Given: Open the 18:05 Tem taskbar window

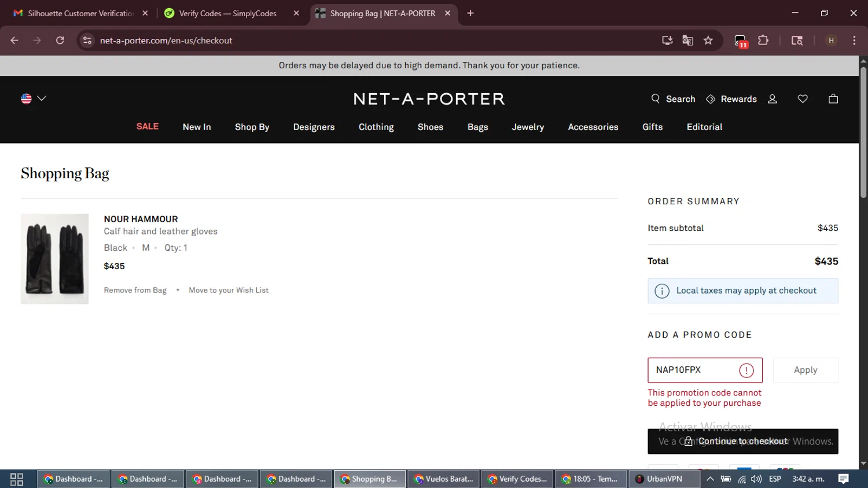Looking at the screenshot, I should point(591,479).
